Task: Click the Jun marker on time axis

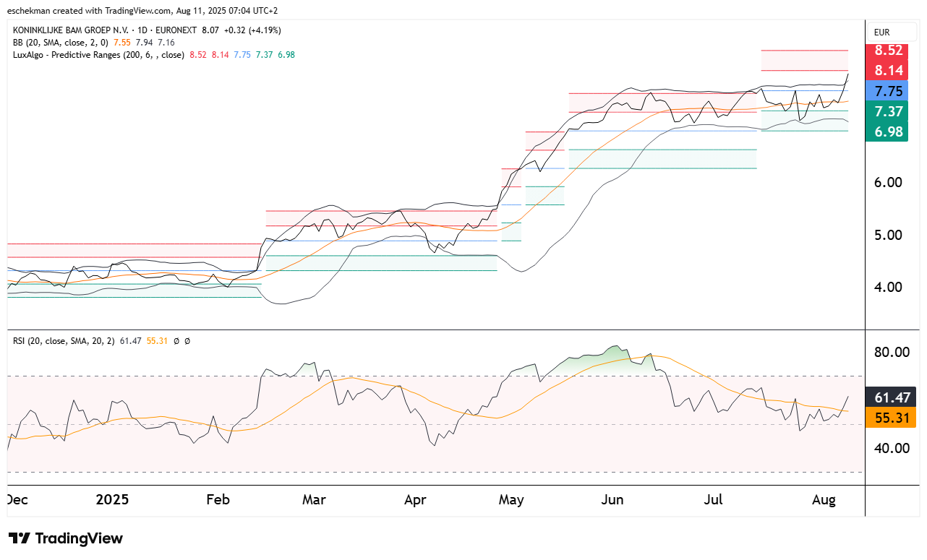Action: [x=612, y=500]
